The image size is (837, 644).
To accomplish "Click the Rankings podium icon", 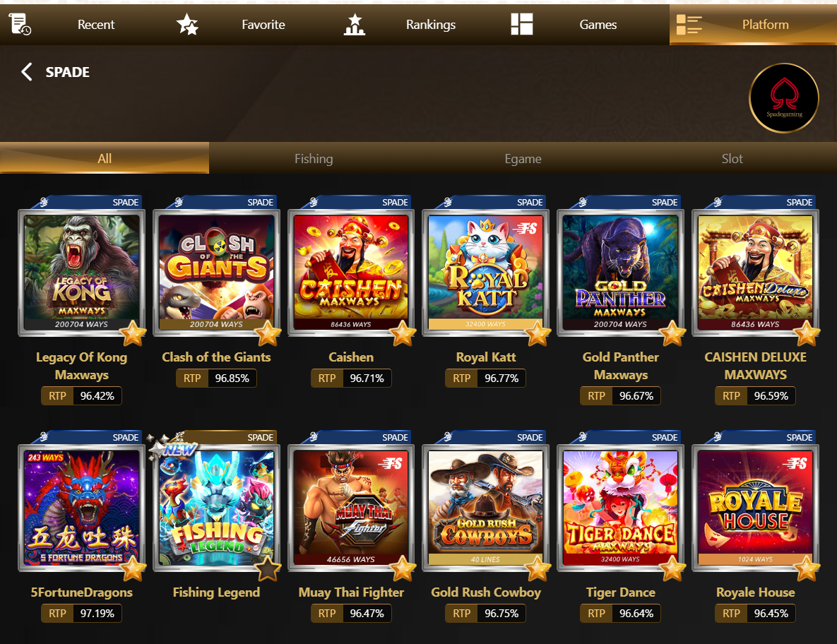I will click(355, 24).
